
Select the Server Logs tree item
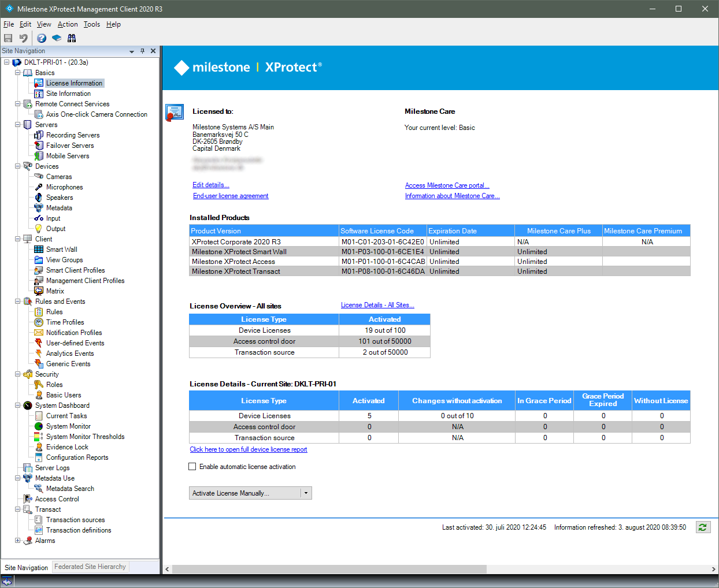(x=52, y=468)
